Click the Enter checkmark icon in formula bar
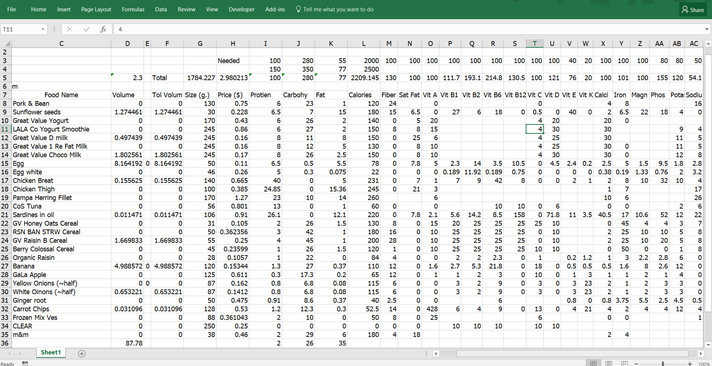Viewport: 712px width, 366px height. tap(86, 29)
